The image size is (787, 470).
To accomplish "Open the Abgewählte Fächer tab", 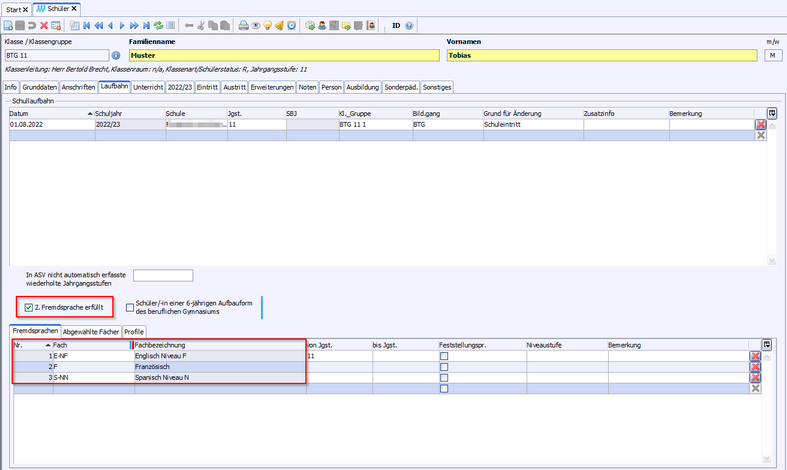I will click(91, 331).
